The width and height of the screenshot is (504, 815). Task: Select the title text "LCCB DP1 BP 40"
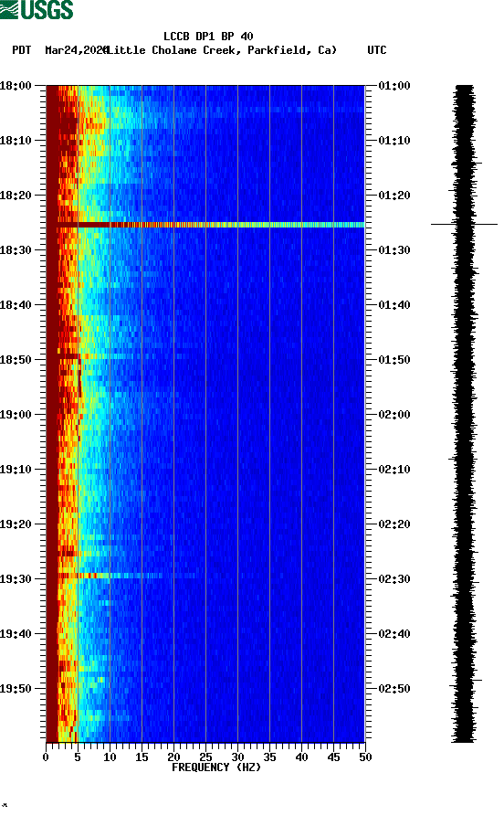pos(208,37)
